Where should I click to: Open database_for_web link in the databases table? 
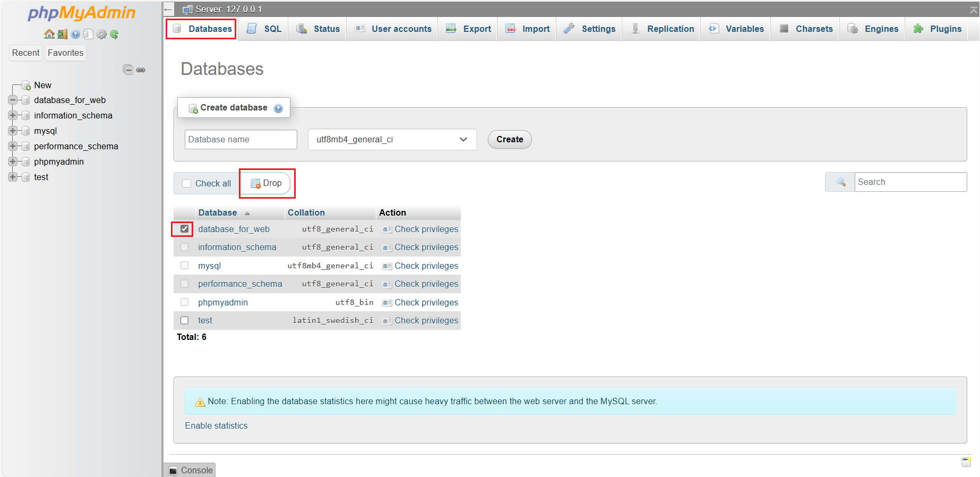[x=234, y=229]
